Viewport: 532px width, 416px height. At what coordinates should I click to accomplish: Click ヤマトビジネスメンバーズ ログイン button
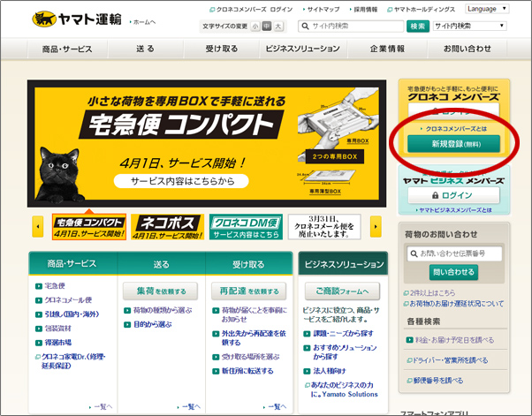(x=453, y=195)
